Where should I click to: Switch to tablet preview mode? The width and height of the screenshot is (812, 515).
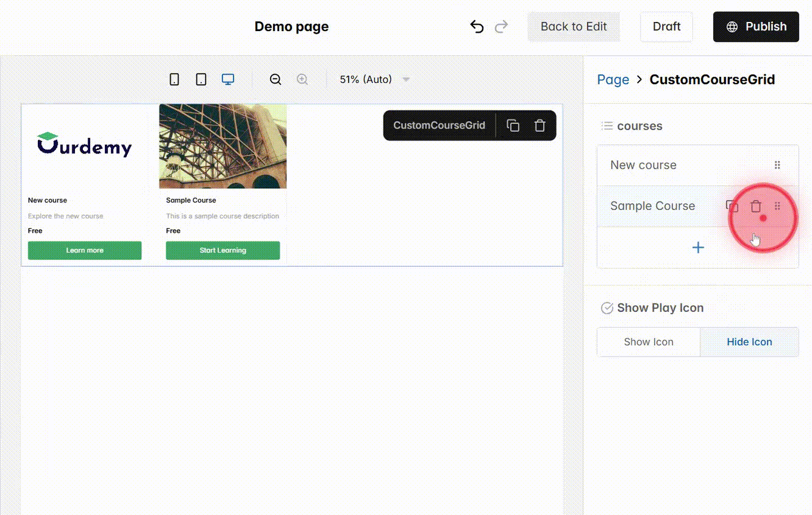tap(201, 79)
